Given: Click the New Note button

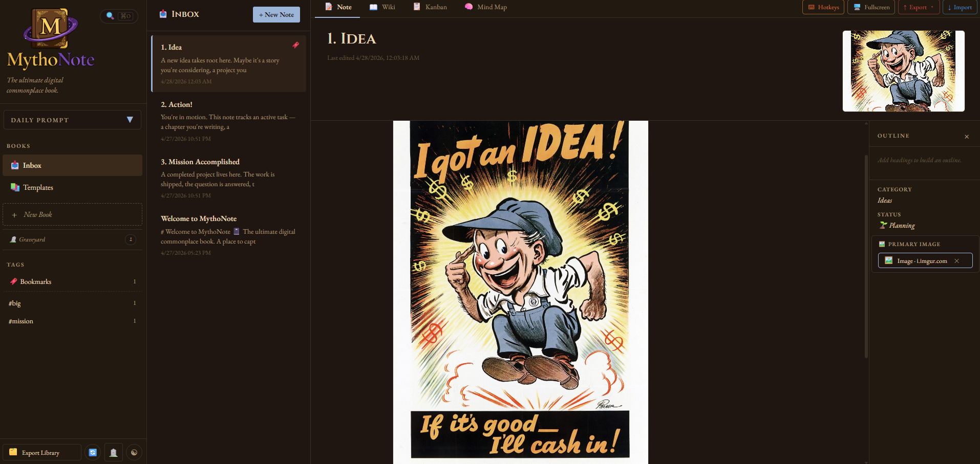Looking at the screenshot, I should [x=276, y=15].
